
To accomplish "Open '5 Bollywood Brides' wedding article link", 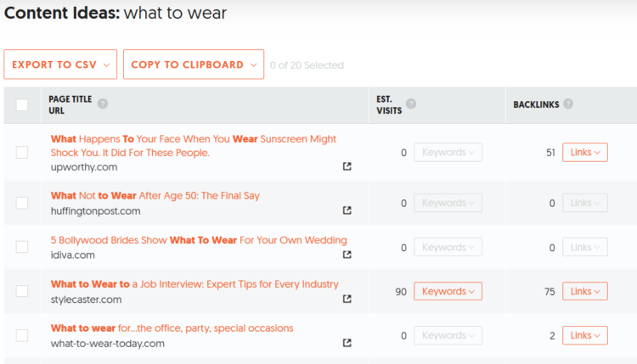I will (x=199, y=240).
